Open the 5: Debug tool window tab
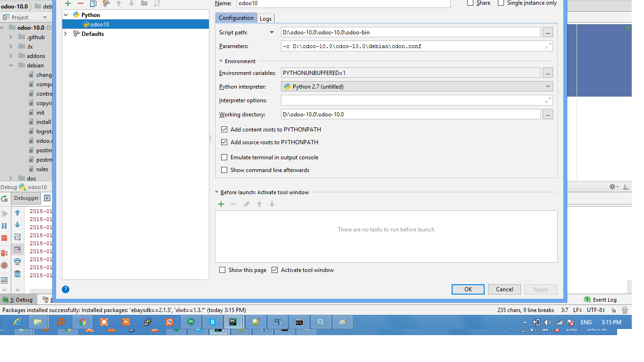644x362 pixels. [x=17, y=300]
